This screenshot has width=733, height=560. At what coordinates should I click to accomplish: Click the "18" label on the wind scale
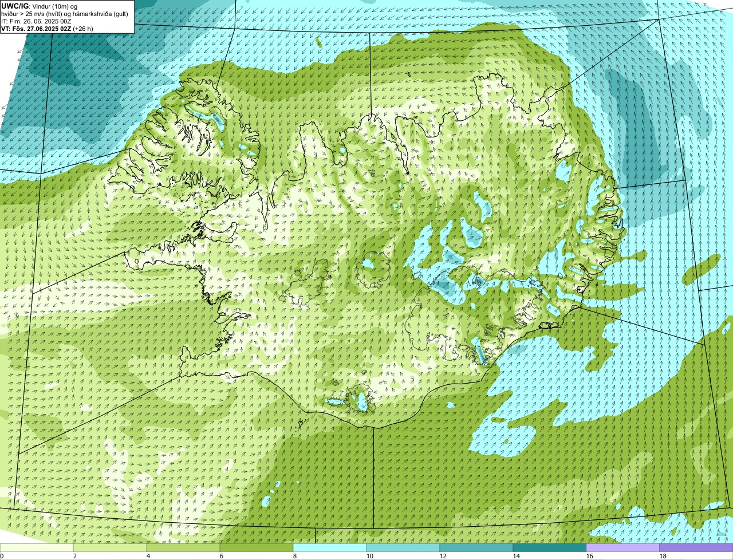(663, 556)
